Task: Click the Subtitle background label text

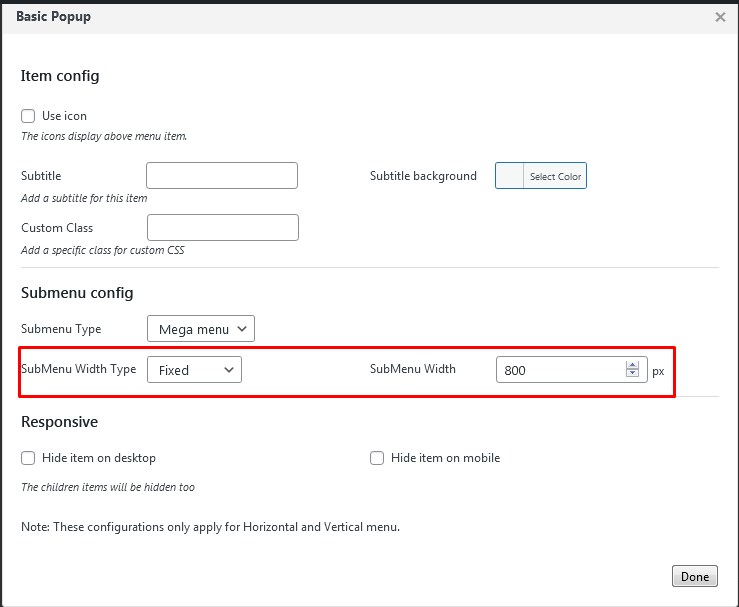Action: (x=423, y=176)
